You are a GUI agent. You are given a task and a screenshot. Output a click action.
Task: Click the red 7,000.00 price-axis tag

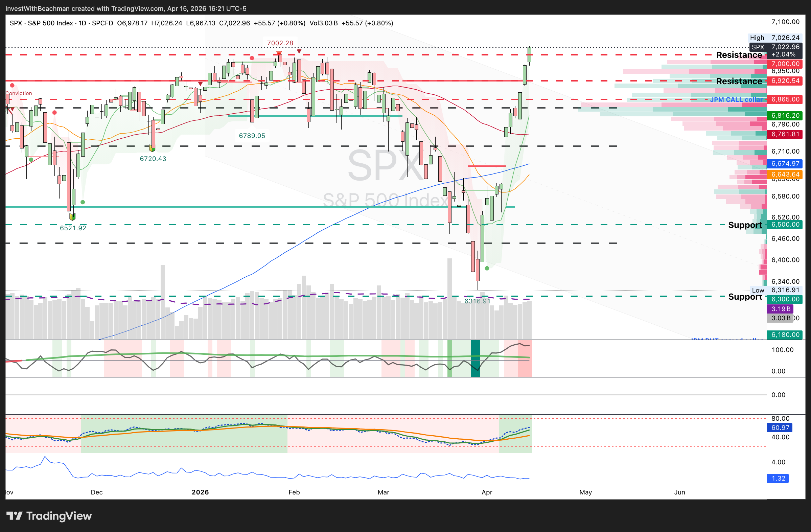click(785, 64)
